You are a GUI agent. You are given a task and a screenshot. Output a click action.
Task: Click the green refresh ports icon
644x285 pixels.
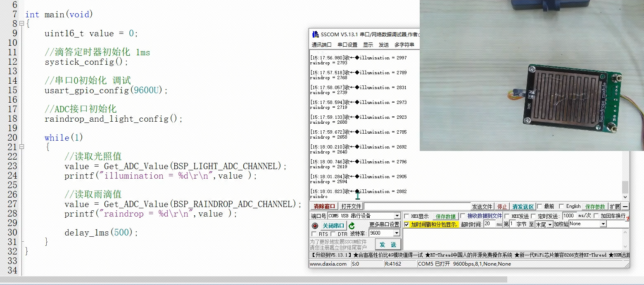[x=352, y=226]
